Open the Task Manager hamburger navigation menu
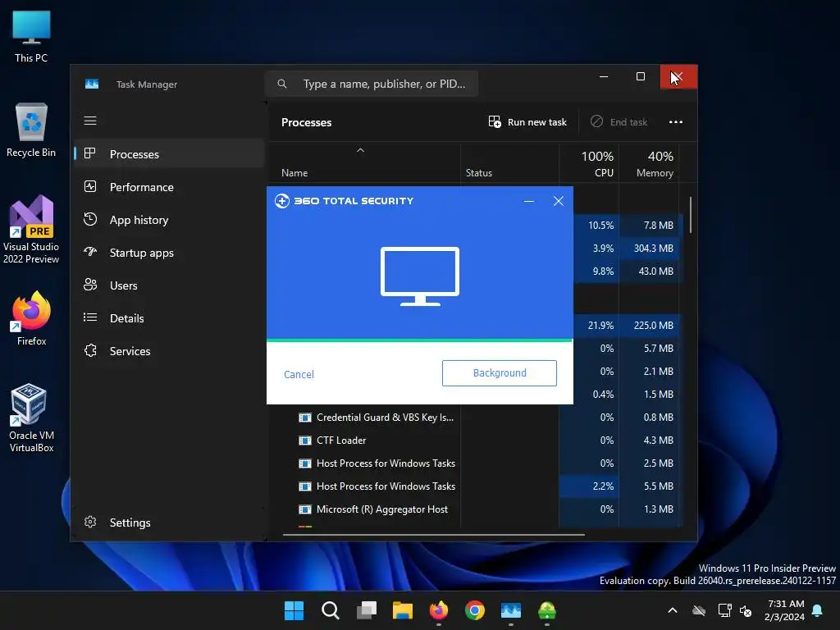840x630 pixels. pos(90,121)
